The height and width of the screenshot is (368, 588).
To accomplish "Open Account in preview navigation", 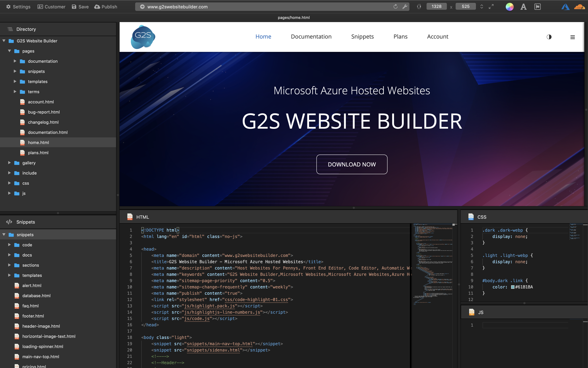I will point(437,36).
